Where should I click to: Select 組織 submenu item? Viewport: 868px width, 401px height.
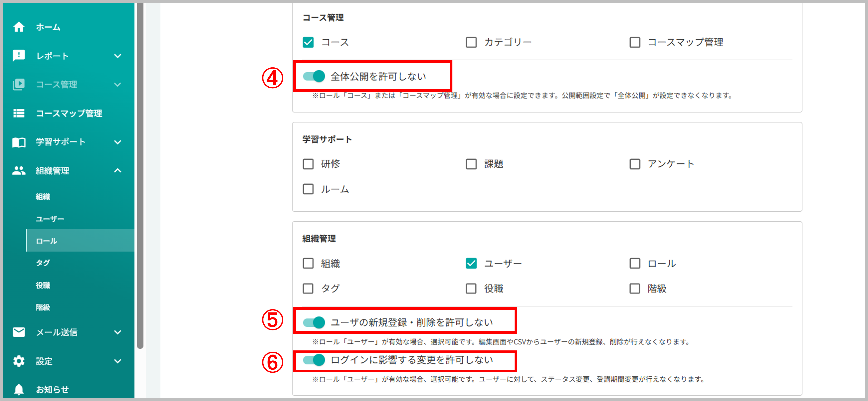tap(43, 196)
